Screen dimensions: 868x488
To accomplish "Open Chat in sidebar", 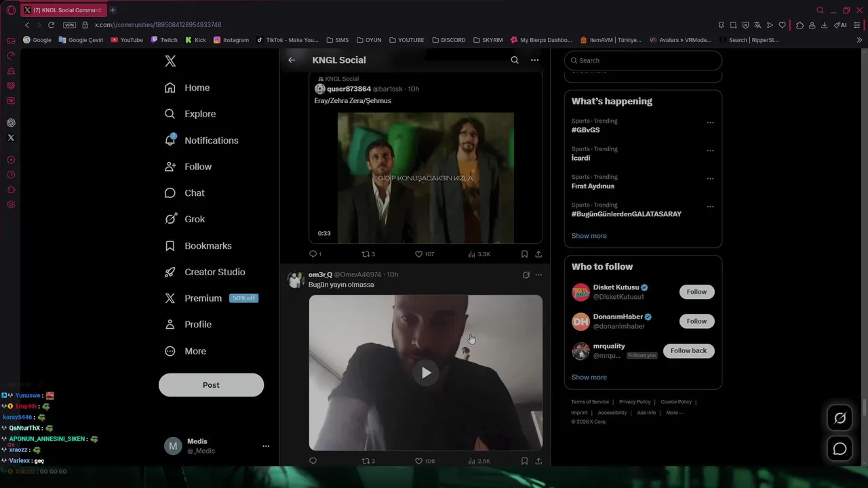I will click(185, 193).
